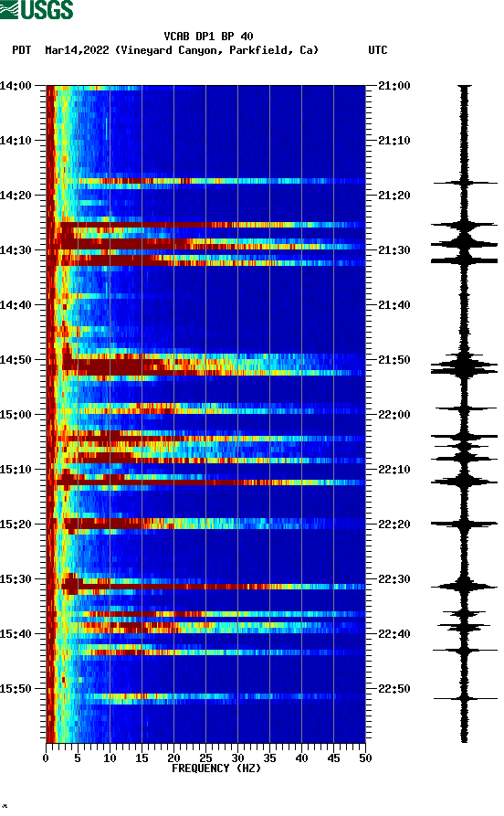Image resolution: width=504 pixels, height=816 pixels.
Task: Click the 21:00 UTC time label
Action: coord(394,85)
